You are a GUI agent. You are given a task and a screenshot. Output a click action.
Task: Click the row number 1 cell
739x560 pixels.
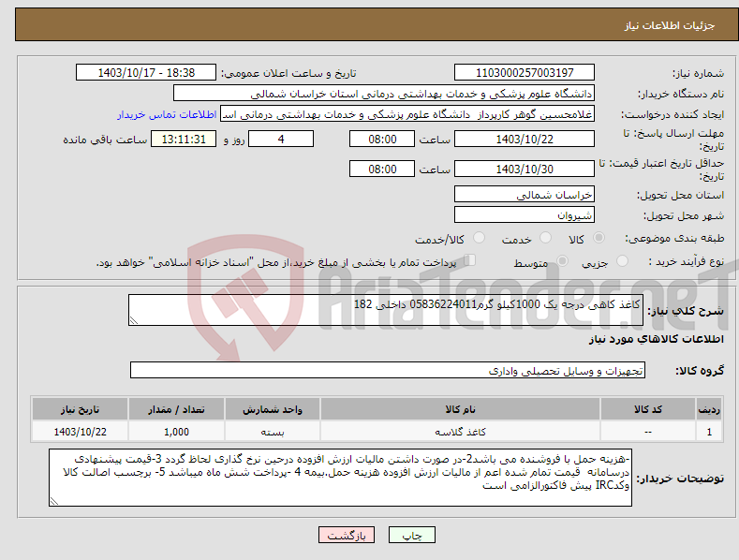[709, 432]
